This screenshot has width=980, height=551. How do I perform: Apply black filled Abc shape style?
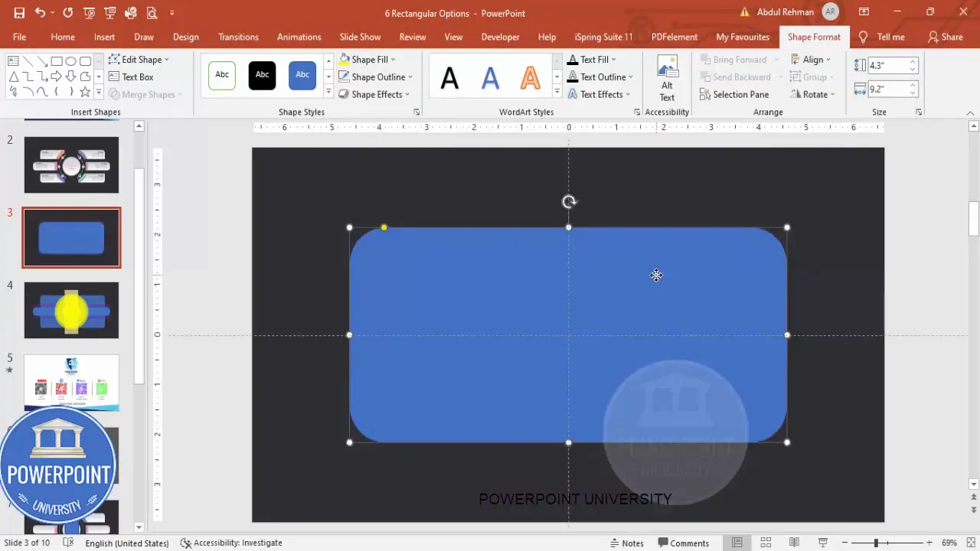(262, 75)
